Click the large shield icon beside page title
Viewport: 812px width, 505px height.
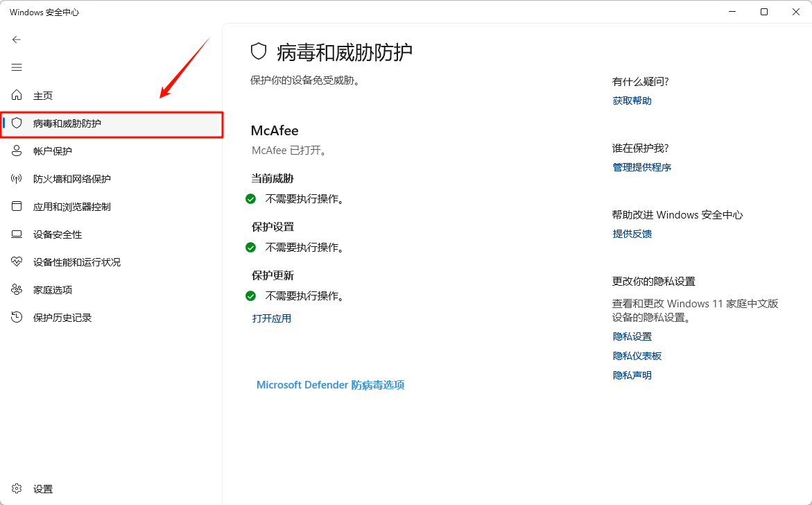click(x=259, y=52)
